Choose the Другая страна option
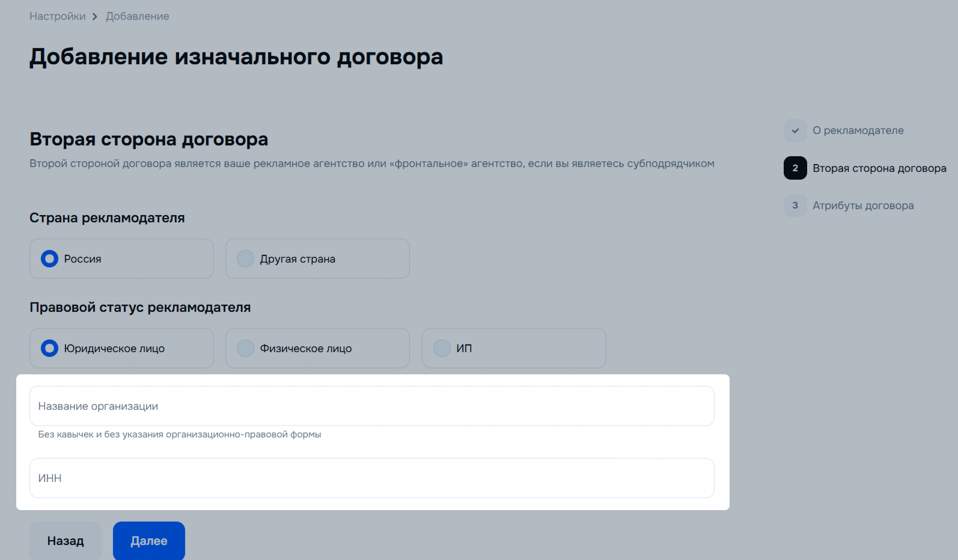 (x=317, y=259)
